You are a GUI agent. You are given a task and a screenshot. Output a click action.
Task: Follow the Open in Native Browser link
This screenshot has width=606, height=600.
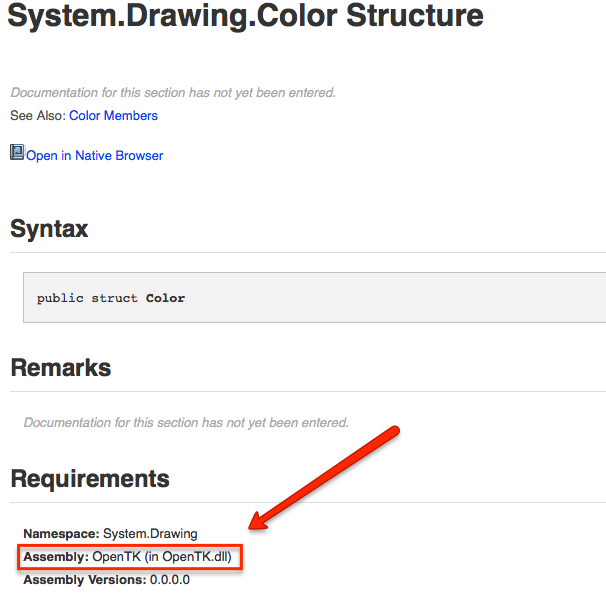coord(95,156)
